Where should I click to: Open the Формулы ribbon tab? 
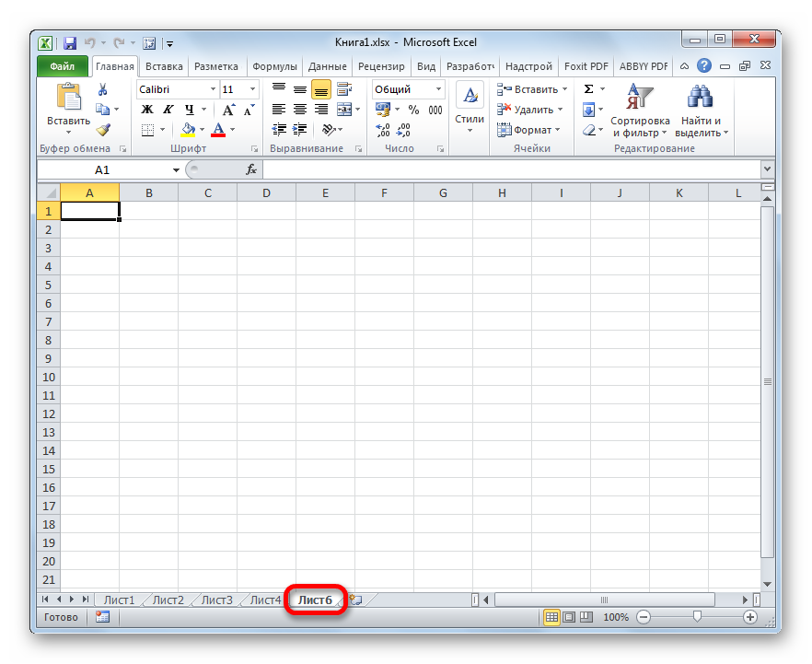point(274,66)
